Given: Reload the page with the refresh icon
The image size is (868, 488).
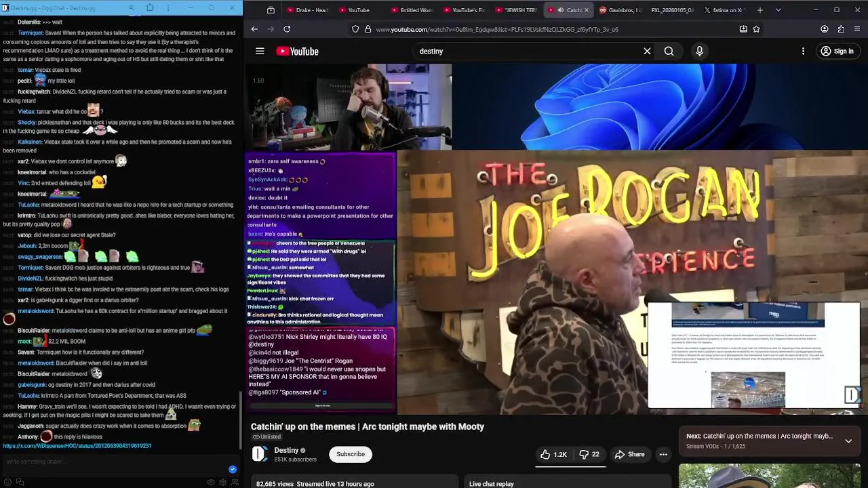Looking at the screenshot, I should [x=287, y=29].
